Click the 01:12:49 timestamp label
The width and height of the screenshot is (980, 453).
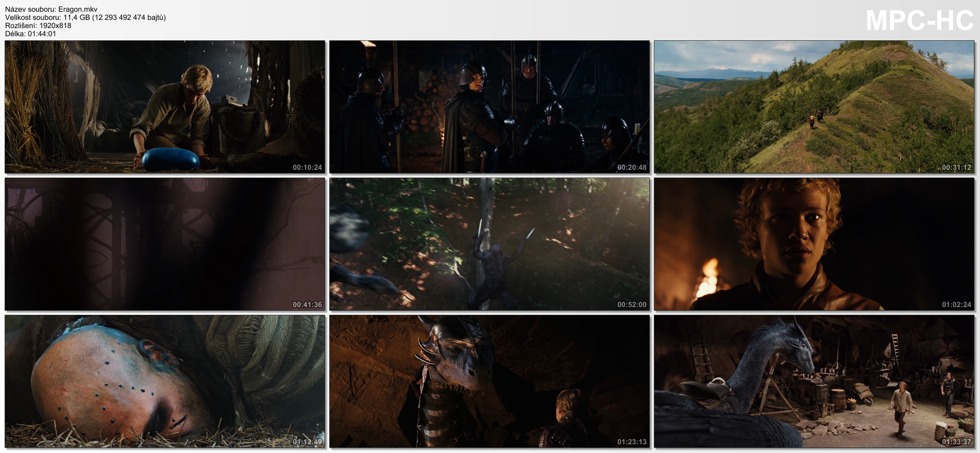pos(307,442)
